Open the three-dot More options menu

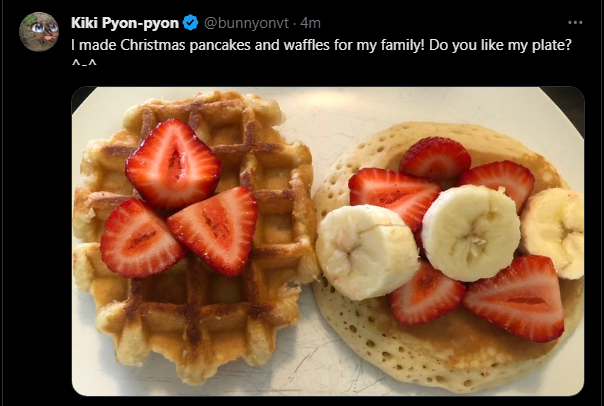575,23
